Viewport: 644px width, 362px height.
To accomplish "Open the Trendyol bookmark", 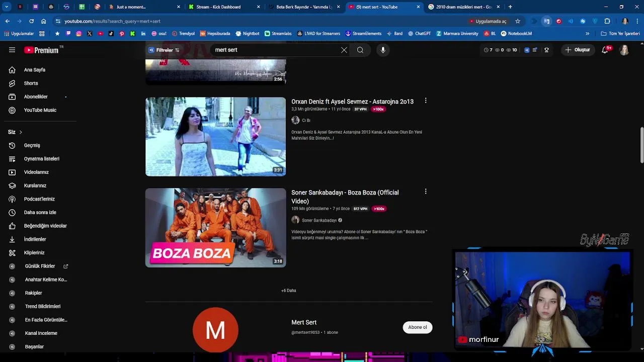I will click(183, 34).
